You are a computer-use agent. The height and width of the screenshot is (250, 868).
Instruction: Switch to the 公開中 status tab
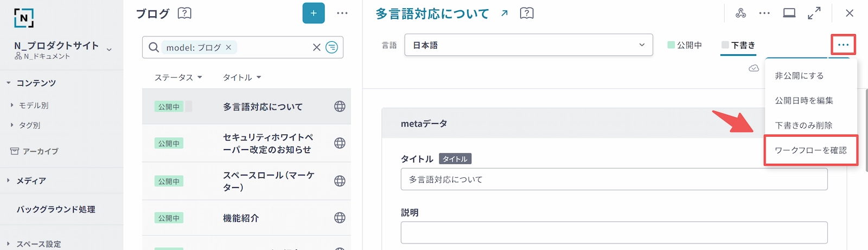pos(685,45)
